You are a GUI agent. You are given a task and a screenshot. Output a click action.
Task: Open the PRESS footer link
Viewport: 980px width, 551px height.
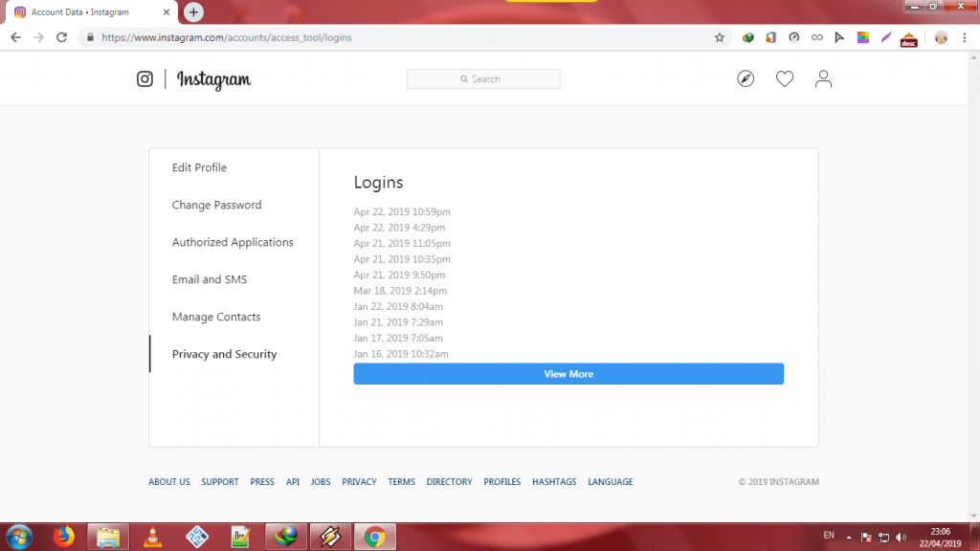[262, 482]
